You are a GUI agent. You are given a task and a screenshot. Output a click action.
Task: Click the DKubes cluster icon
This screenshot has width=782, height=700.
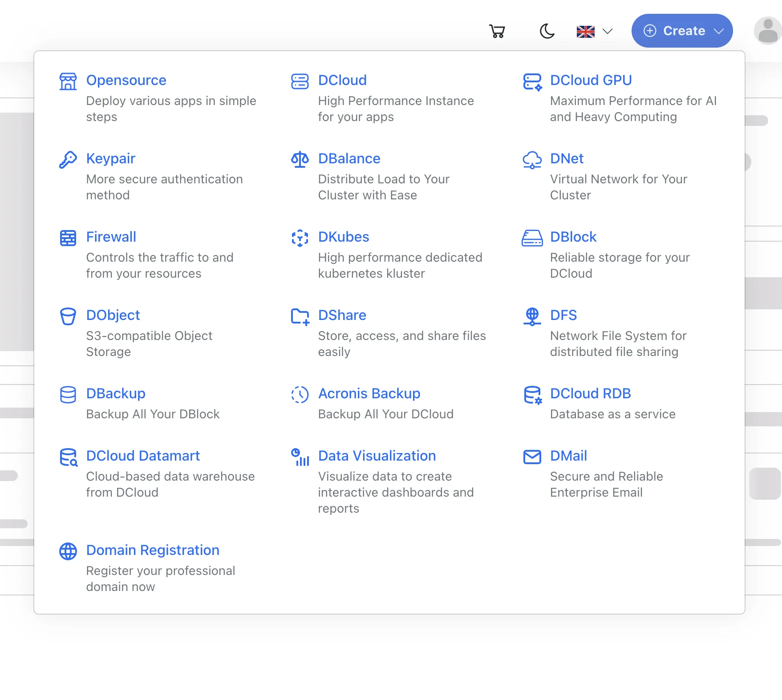[300, 238]
